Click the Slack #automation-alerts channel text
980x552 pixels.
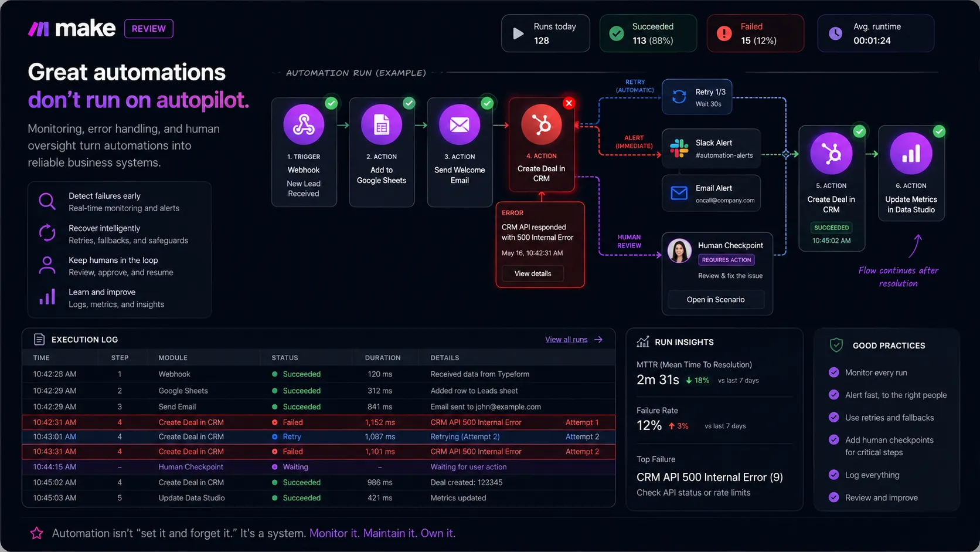point(724,155)
